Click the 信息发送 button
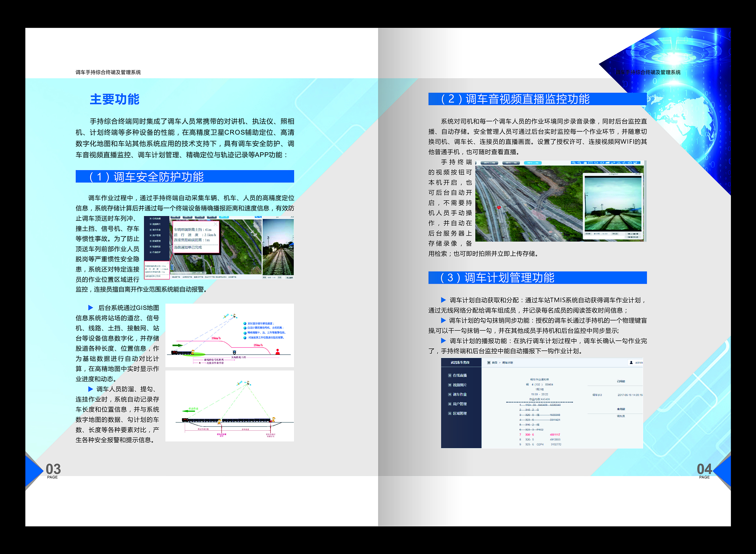 pos(633,237)
